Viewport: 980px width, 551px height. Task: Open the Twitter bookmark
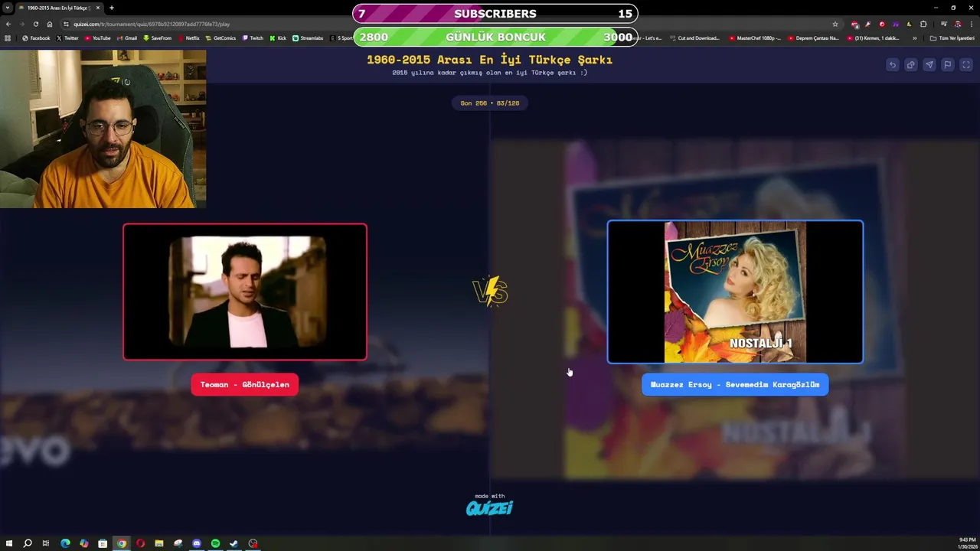(67, 37)
